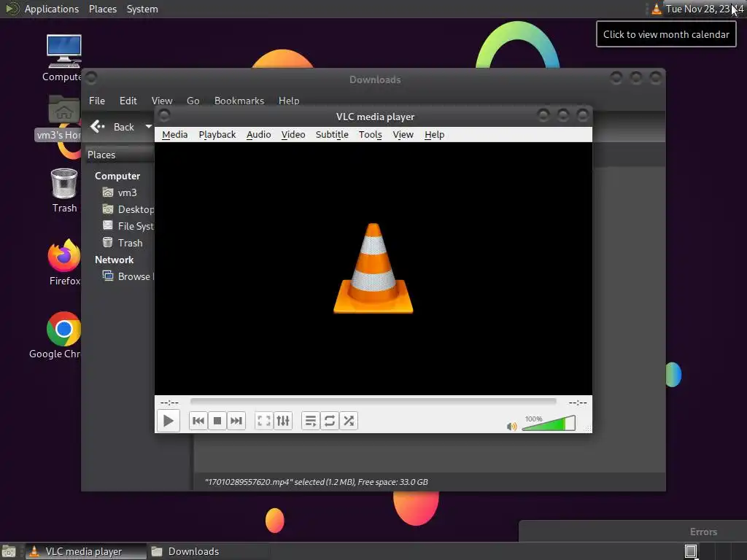Adjust the VLC volume slider
Screen dimensions: 747x560
coord(549,423)
